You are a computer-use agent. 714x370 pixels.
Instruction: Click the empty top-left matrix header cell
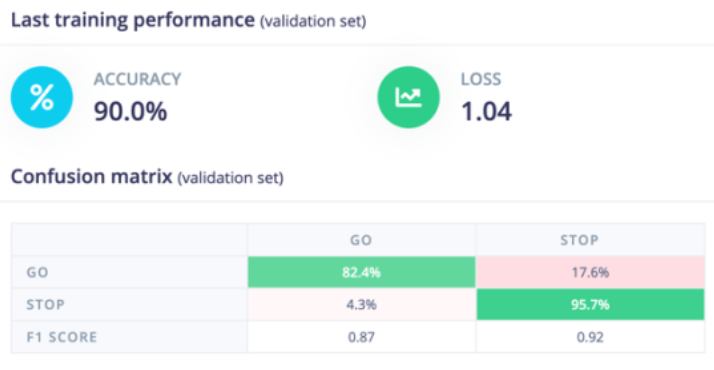coord(129,240)
